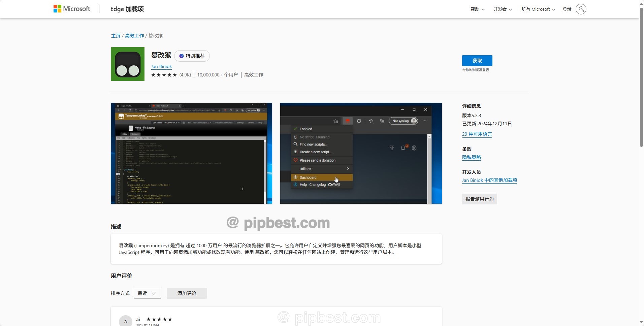Click the Tampermonkey description paragraph

[x=270, y=249]
